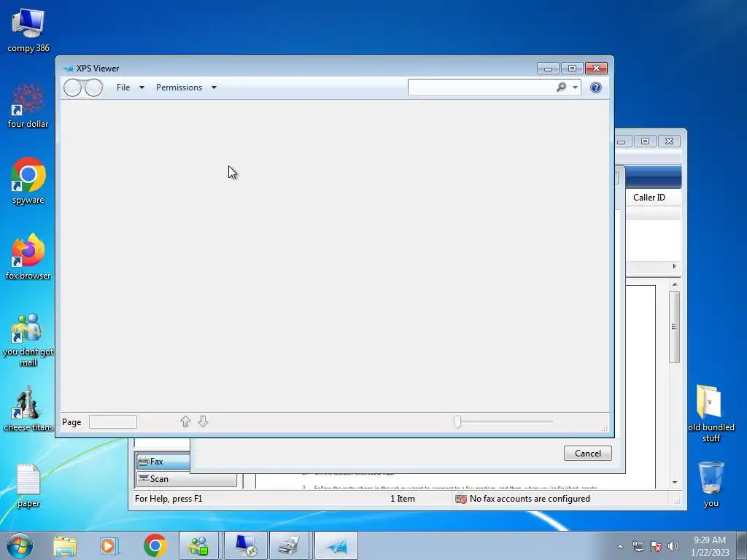Open the 'you dont got mail' desktop shortcut
The image size is (747, 560).
pos(28,340)
